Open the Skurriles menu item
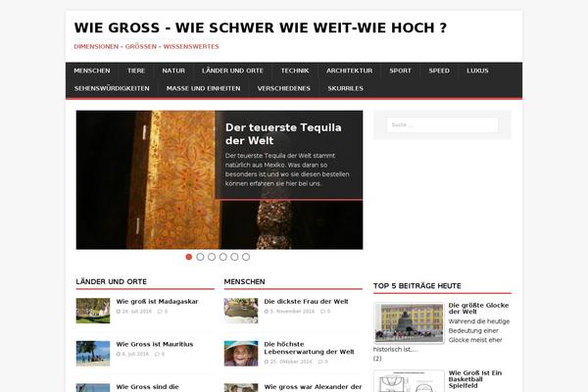 (x=345, y=88)
